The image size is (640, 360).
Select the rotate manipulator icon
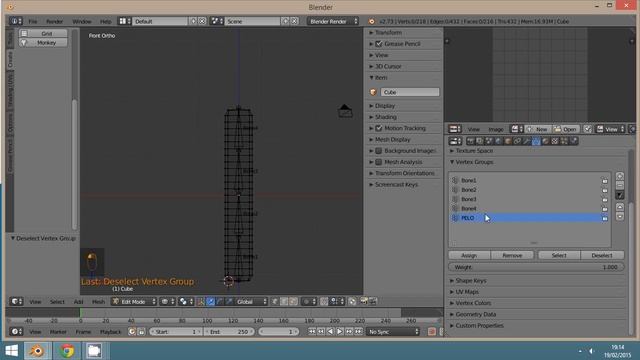220,302
